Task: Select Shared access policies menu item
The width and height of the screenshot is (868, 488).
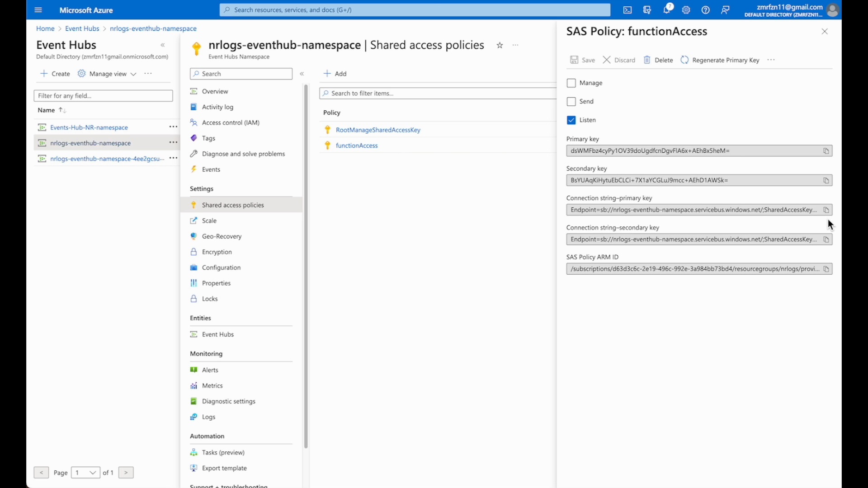Action: click(x=241, y=205)
